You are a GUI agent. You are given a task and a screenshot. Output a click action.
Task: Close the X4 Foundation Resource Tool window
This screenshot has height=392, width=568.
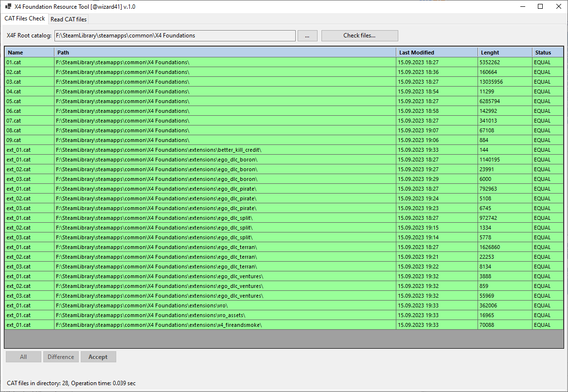tap(559, 6)
